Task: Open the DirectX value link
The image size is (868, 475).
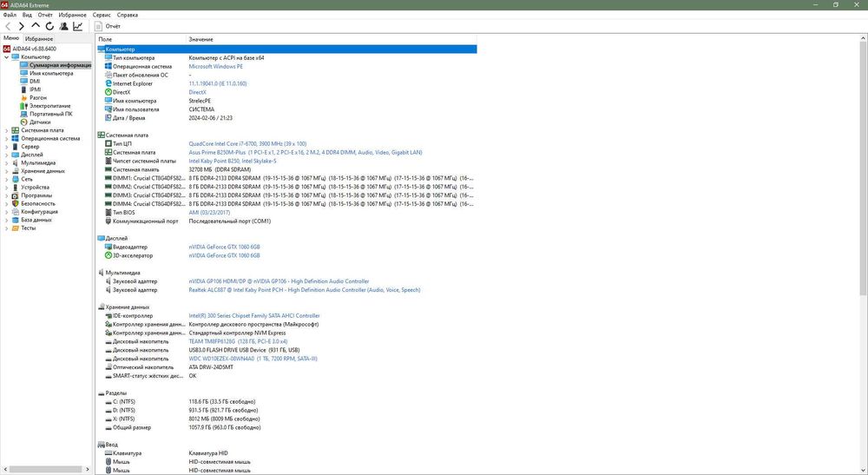Action: (197, 92)
